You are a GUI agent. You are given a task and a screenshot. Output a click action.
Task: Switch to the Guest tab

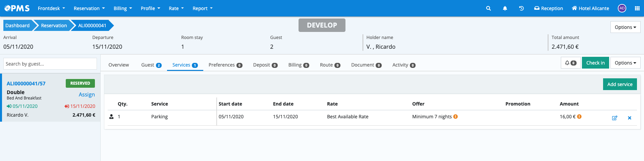(151, 65)
